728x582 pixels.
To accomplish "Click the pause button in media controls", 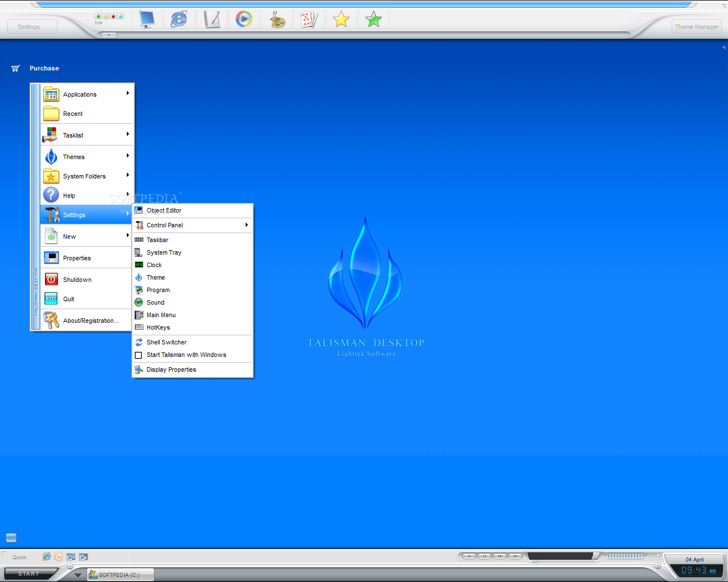I will pos(485,556).
